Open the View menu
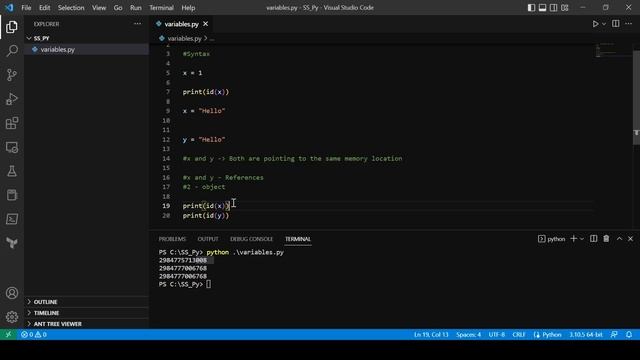640x360 pixels. pos(99,8)
